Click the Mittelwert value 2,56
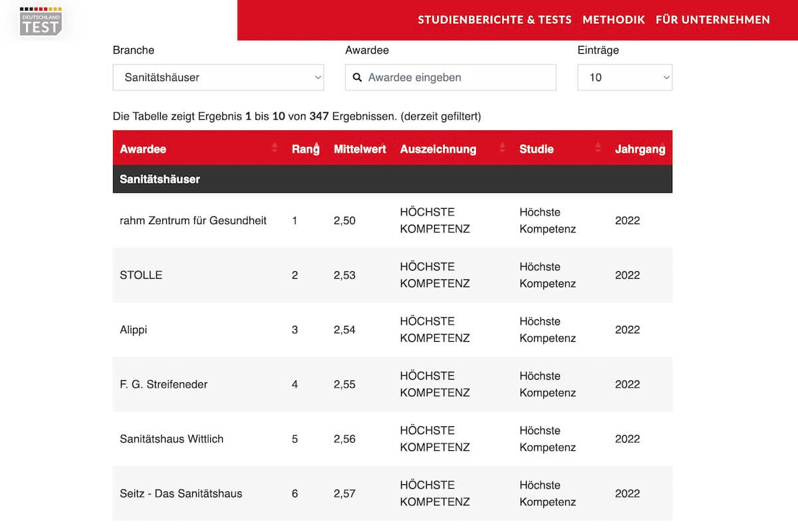This screenshot has width=798, height=532. click(x=344, y=438)
